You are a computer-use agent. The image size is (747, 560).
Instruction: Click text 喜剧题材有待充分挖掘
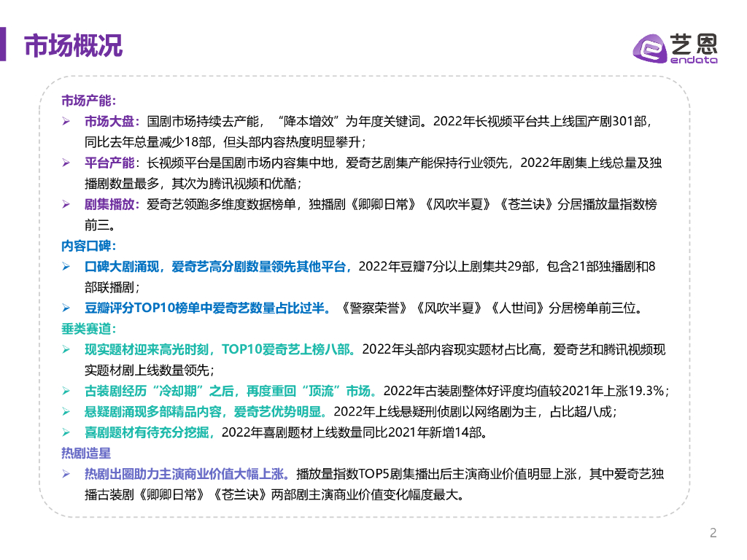pyautogui.click(x=146, y=432)
